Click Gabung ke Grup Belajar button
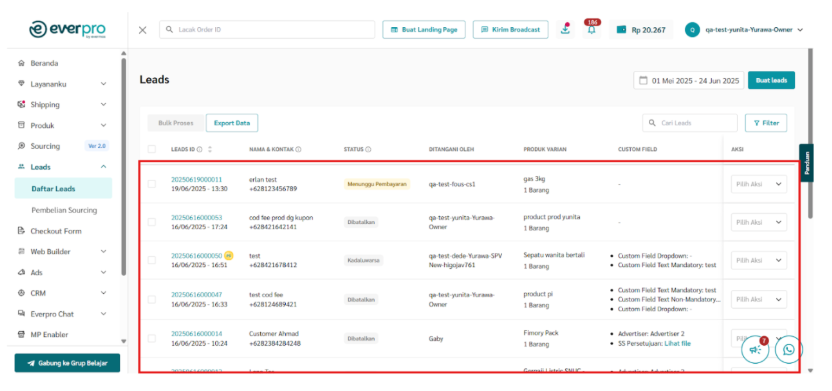Image resolution: width=832 pixels, height=391 pixels. point(67,363)
